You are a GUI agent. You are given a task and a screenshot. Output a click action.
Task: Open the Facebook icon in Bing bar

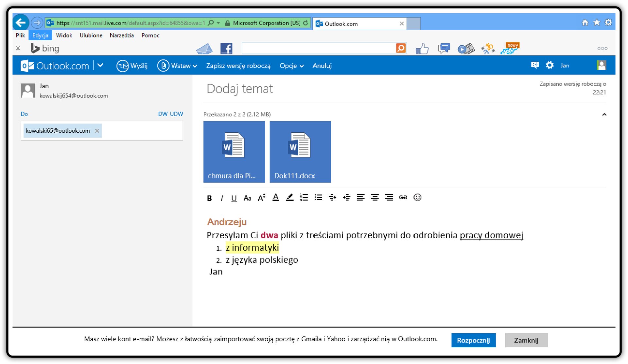tap(226, 49)
